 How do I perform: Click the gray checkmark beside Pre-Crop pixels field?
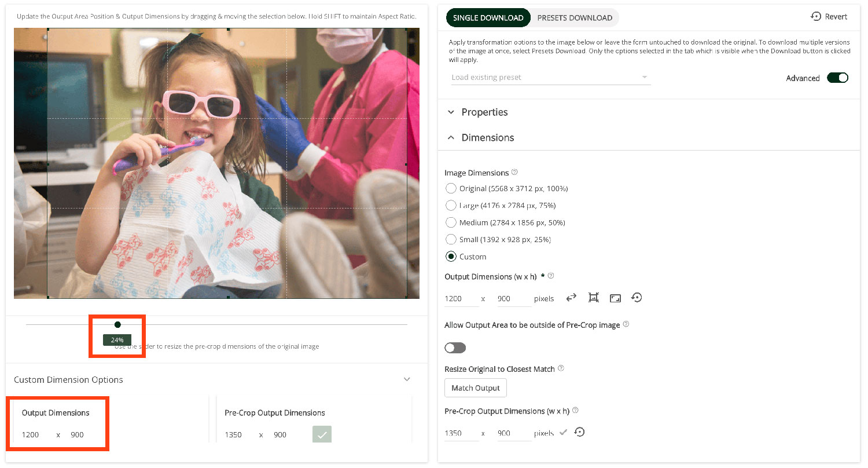coord(563,432)
